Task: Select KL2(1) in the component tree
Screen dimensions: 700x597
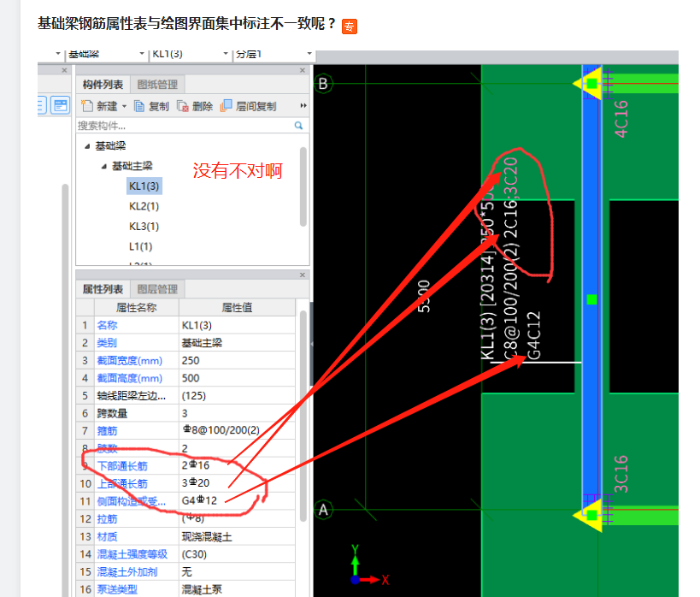Action: pyautogui.click(x=144, y=206)
